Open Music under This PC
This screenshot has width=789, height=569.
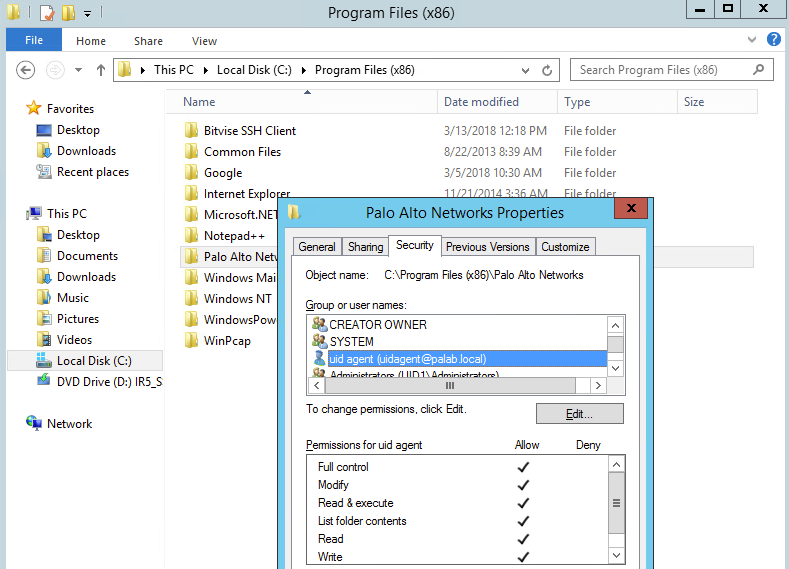[72, 298]
